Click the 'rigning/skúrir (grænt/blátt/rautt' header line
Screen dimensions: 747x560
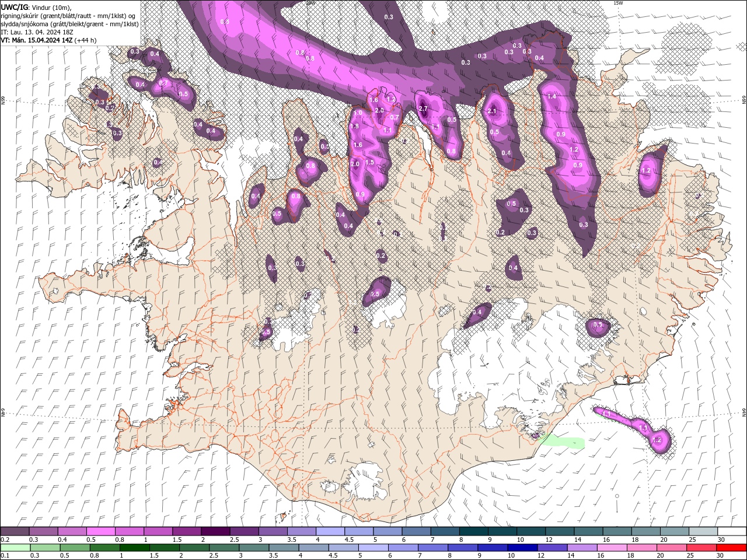(69, 15)
